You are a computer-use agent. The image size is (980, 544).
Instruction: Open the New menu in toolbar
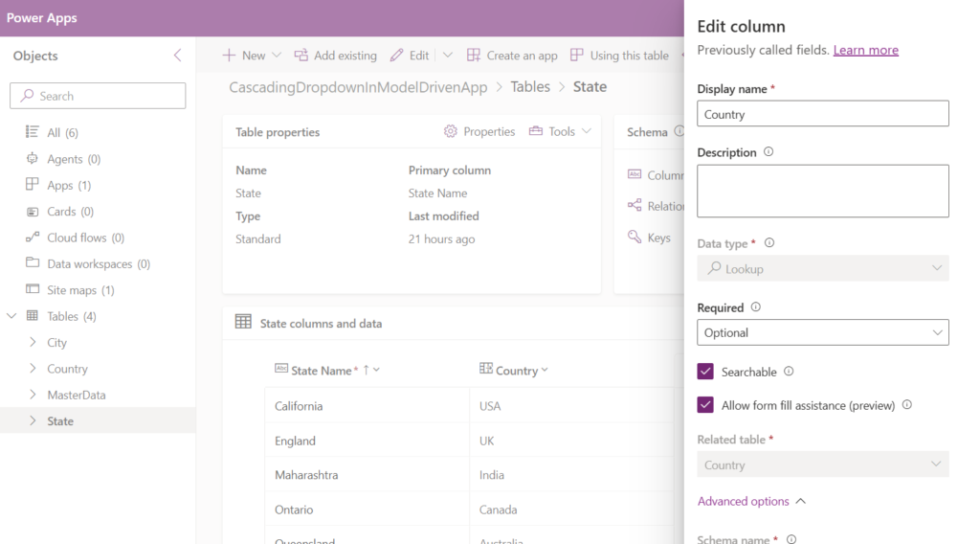coord(252,56)
